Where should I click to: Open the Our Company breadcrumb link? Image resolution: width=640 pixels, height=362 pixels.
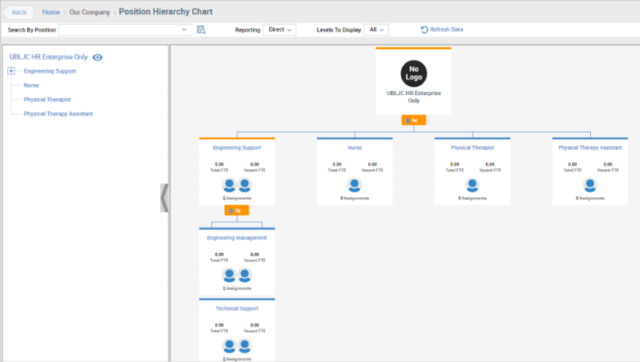coord(89,12)
